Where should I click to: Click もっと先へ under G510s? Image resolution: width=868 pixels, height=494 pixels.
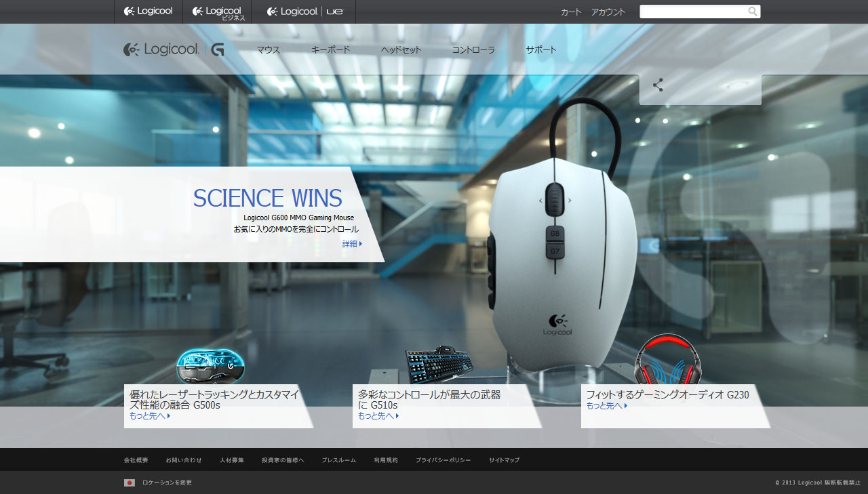[378, 416]
